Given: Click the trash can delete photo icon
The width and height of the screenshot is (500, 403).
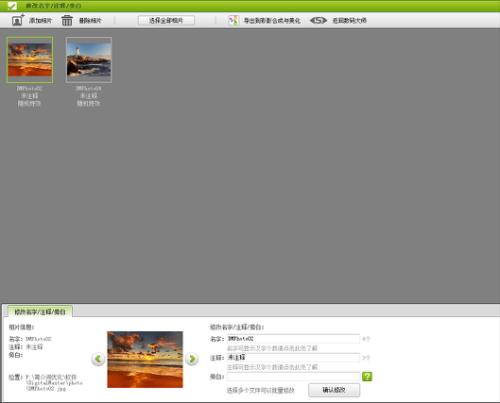Looking at the screenshot, I should point(67,20).
